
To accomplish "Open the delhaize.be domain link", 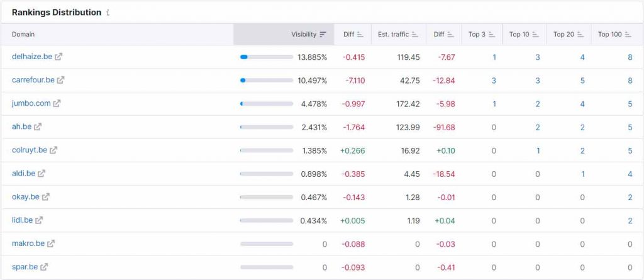I will 32,57.
